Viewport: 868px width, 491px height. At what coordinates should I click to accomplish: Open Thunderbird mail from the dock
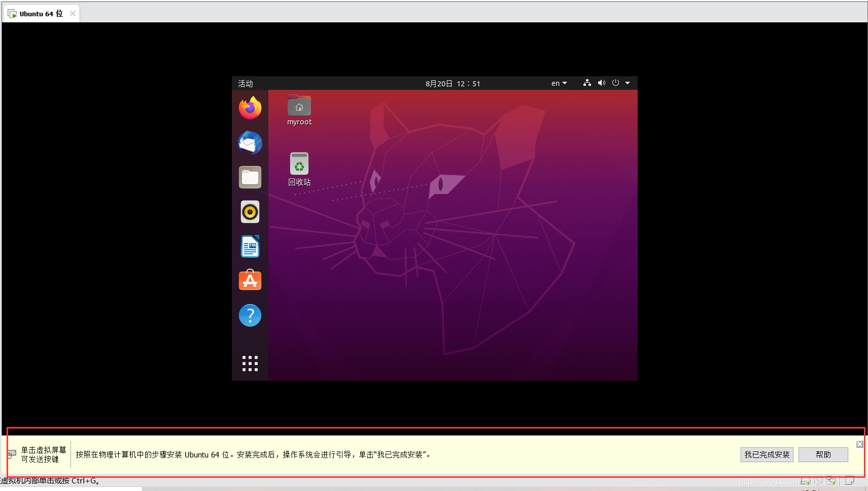(x=250, y=143)
